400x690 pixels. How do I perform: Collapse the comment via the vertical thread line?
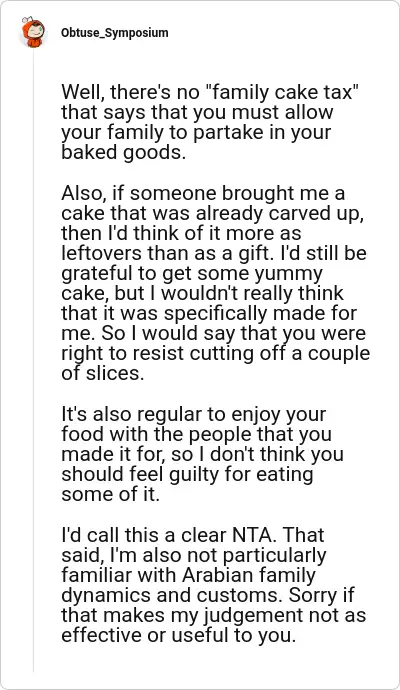tap(33, 361)
